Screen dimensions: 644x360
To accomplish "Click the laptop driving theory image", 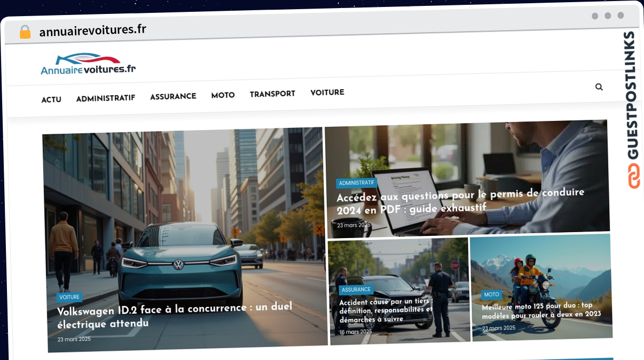I will pos(467,179).
